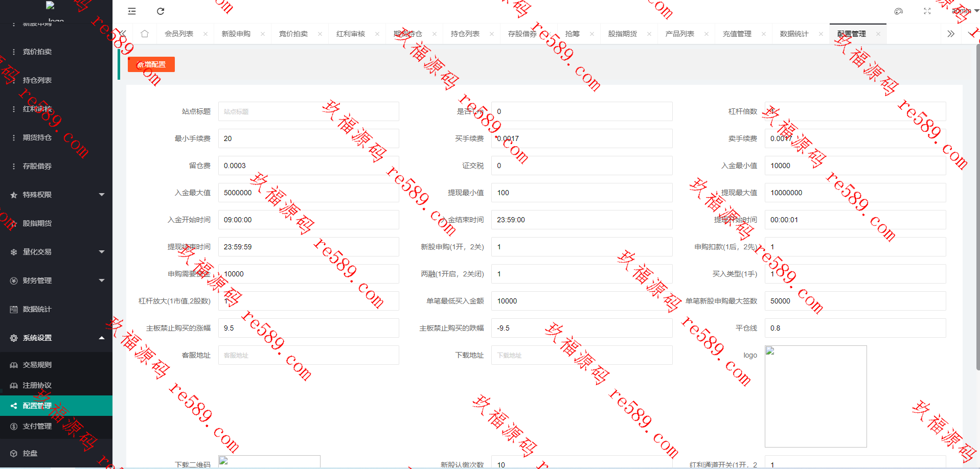Click the 入金开始时间 field
Viewport: 980px width, 469px height.
click(309, 220)
